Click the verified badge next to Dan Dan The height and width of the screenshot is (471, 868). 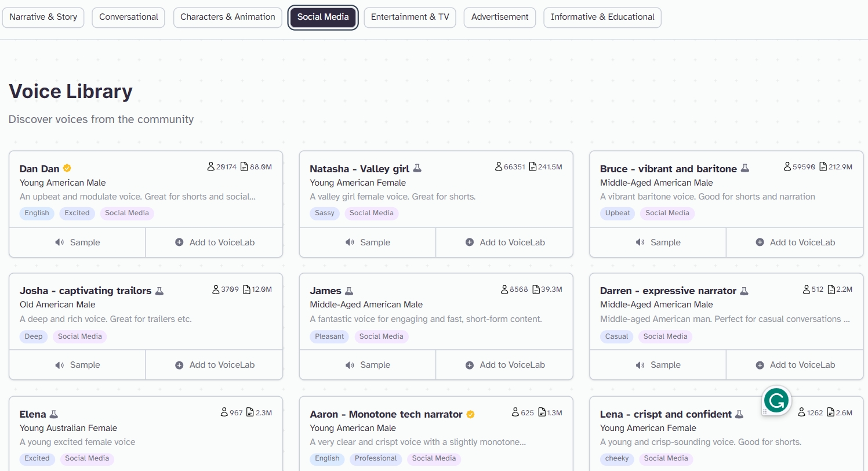coord(67,168)
